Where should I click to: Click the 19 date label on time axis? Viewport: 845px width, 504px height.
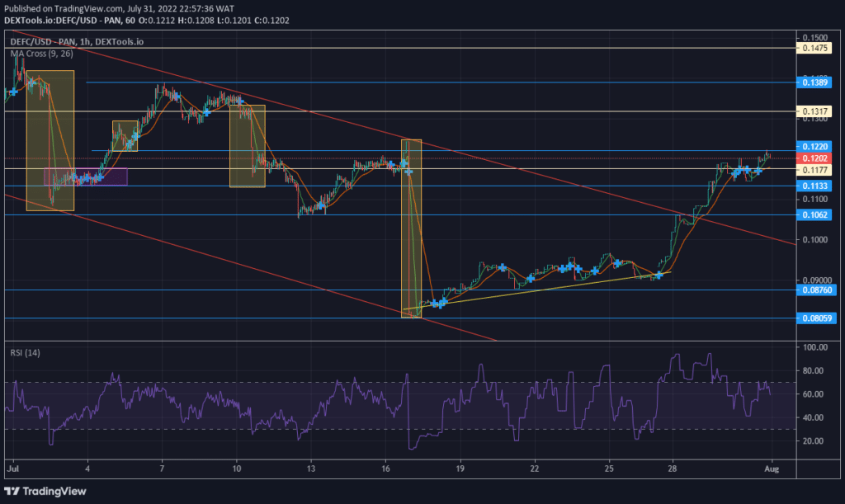pyautogui.click(x=460, y=469)
